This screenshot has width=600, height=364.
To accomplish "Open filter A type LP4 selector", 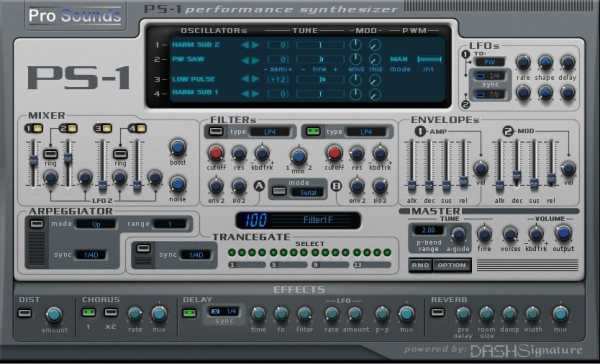I will 270,132.
